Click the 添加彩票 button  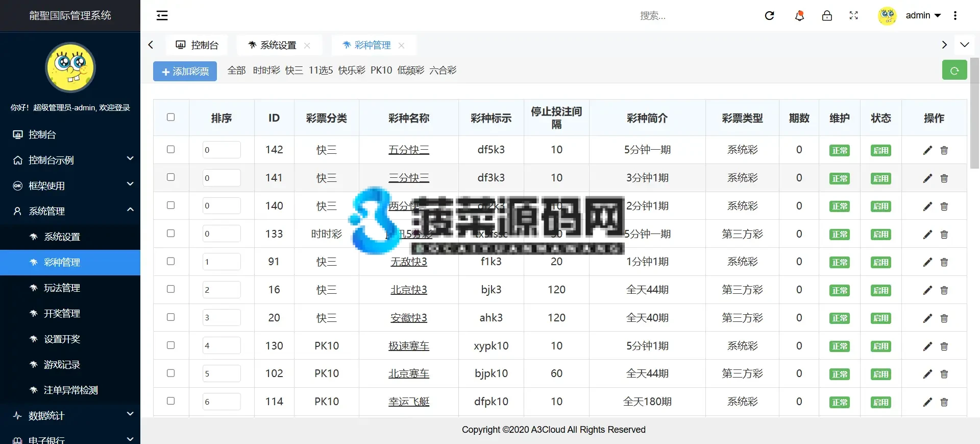[185, 72]
